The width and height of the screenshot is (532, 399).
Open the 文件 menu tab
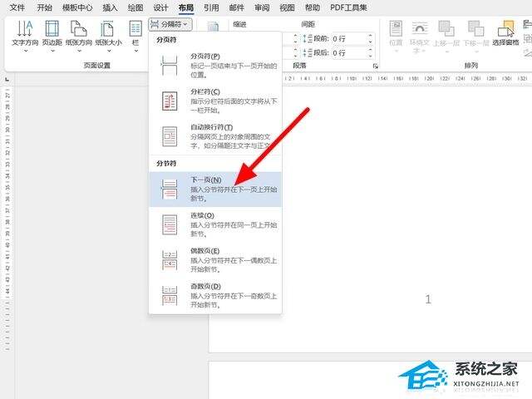17,7
